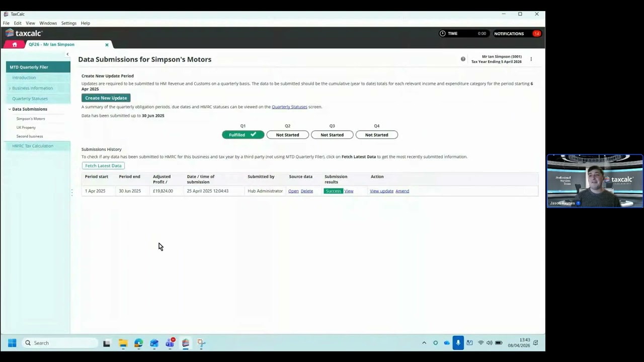Open source data link for 1 Apr 2025 row
The height and width of the screenshot is (362, 644).
293,191
